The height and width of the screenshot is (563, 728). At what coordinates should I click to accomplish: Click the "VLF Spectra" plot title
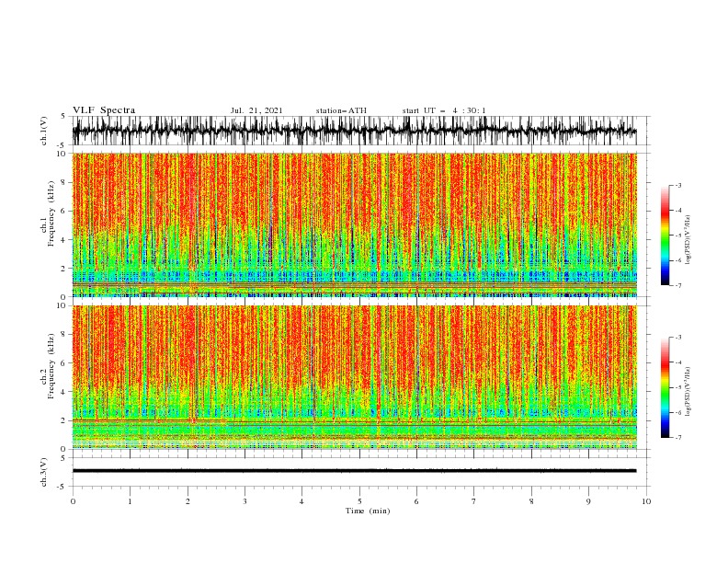[x=104, y=110]
